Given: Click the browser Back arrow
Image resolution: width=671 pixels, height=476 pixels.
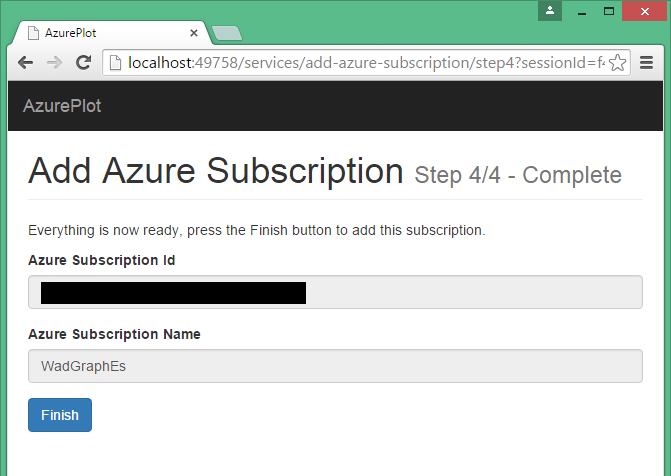Looking at the screenshot, I should pos(26,62).
